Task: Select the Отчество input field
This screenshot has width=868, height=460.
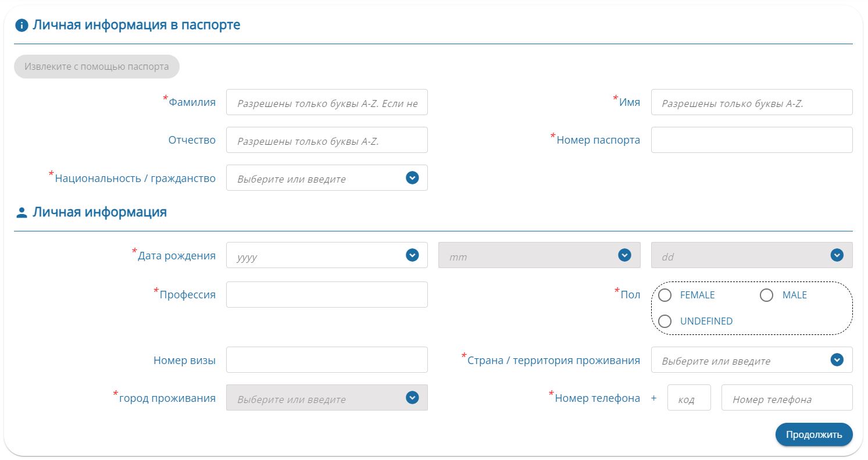Action: (326, 140)
